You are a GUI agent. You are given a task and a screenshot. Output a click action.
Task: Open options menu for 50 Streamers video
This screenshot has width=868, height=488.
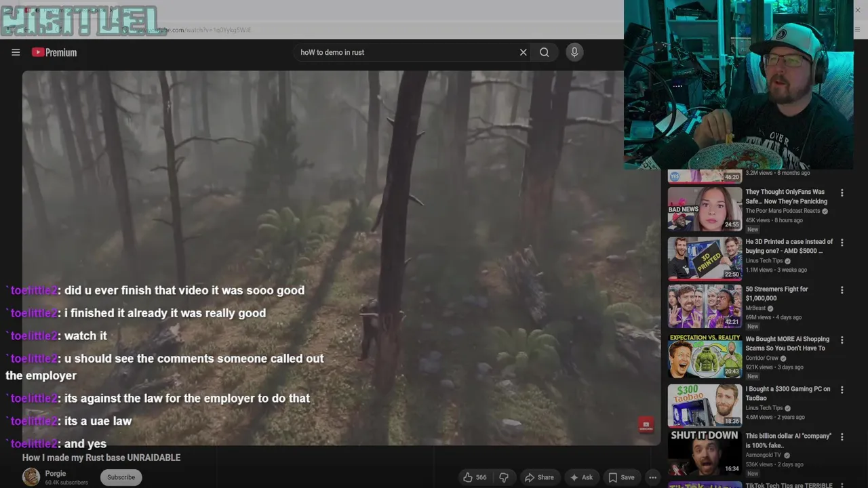point(842,290)
